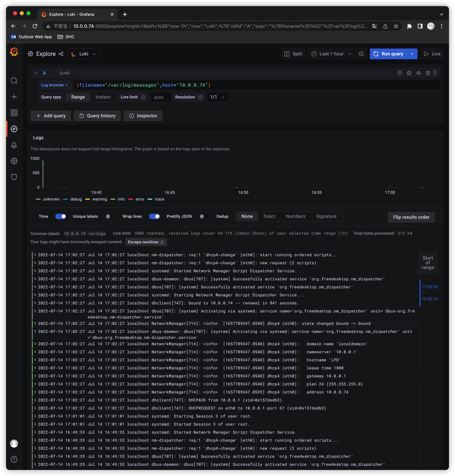Enable the Unique labels switch
The image size is (455, 476).
pos(110,216)
